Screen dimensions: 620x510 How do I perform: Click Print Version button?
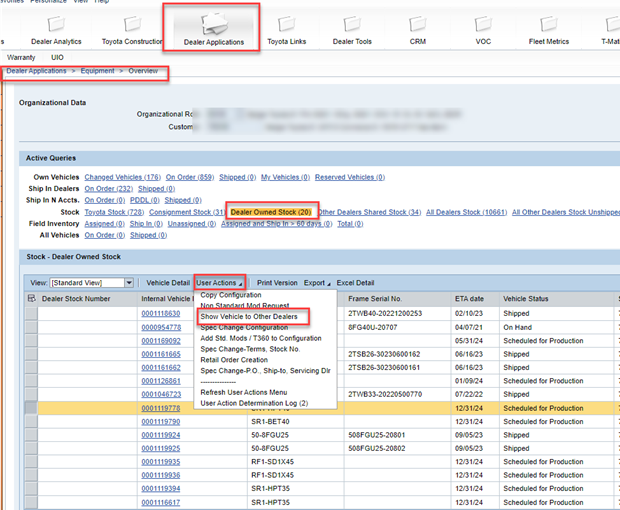click(277, 283)
